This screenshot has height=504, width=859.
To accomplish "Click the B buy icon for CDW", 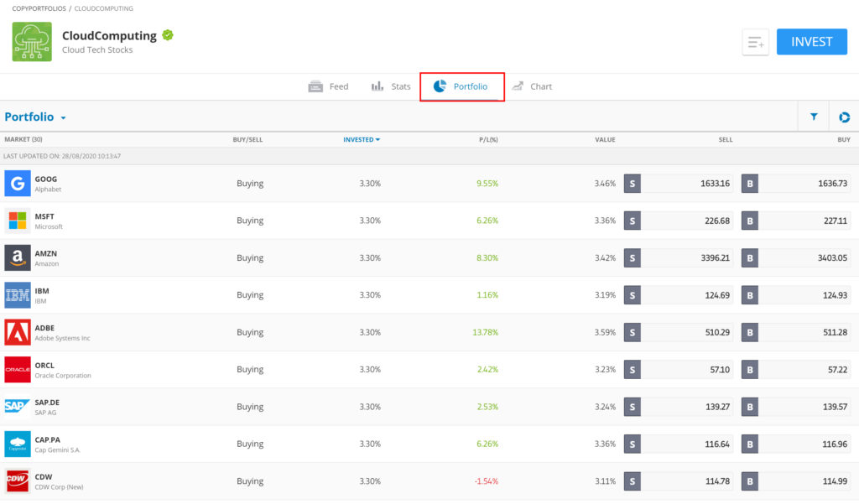I will coord(750,481).
